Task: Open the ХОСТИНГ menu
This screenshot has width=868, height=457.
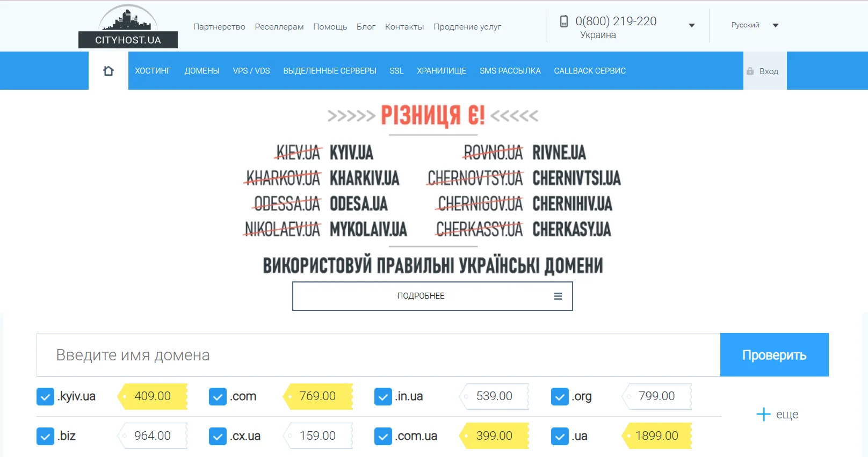Action: point(153,71)
